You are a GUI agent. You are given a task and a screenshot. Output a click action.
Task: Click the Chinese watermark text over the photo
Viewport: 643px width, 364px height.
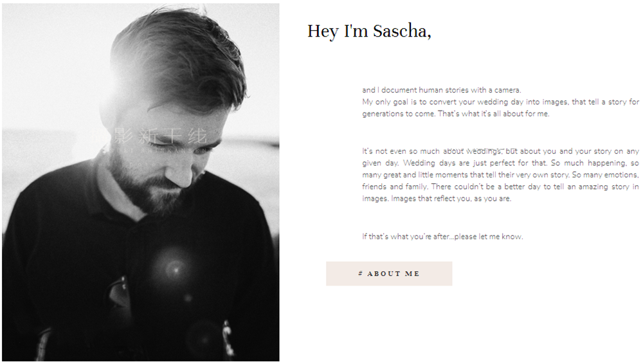coord(160,136)
